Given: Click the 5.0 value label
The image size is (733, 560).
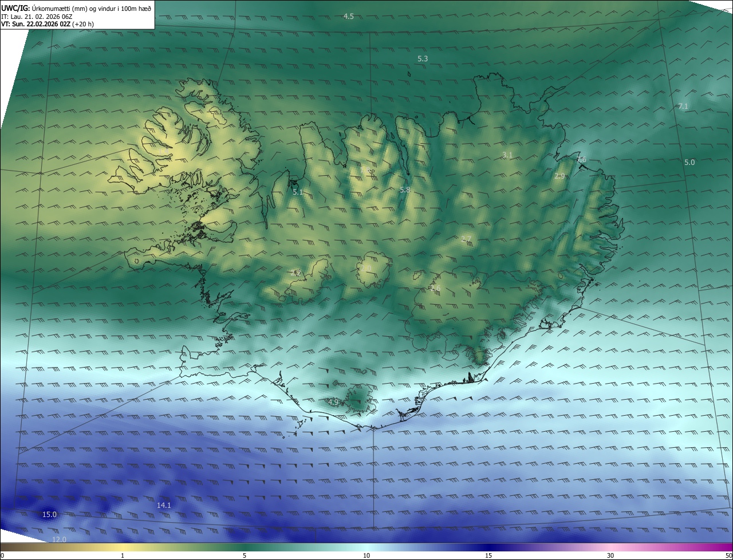Looking at the screenshot, I should [689, 163].
